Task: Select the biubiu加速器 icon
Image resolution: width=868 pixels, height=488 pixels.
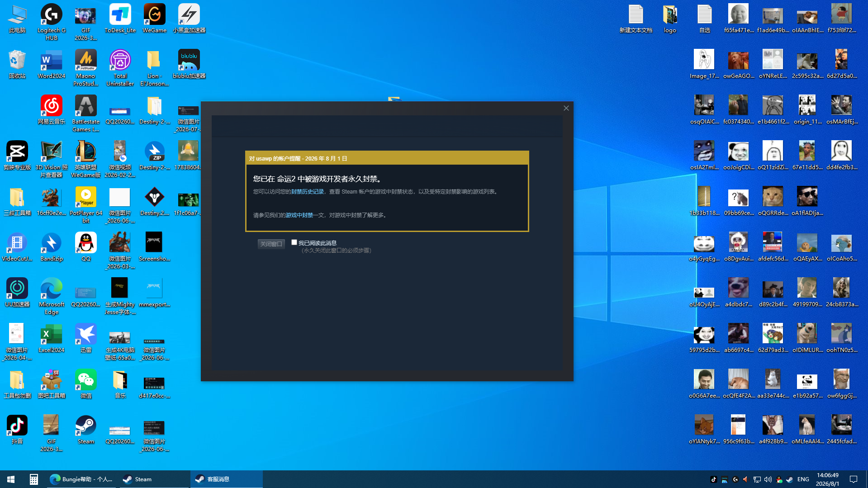Action: coord(189,65)
